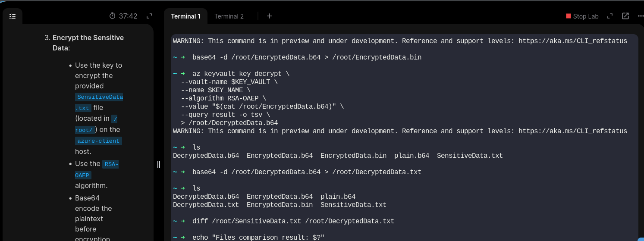This screenshot has height=241, width=644.
Task: Add a new terminal with the plus icon
Action: click(x=270, y=16)
